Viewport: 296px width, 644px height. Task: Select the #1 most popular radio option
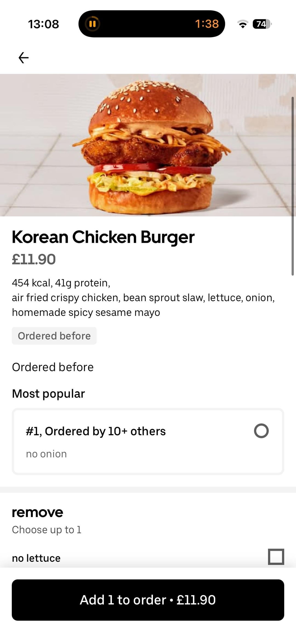click(261, 431)
